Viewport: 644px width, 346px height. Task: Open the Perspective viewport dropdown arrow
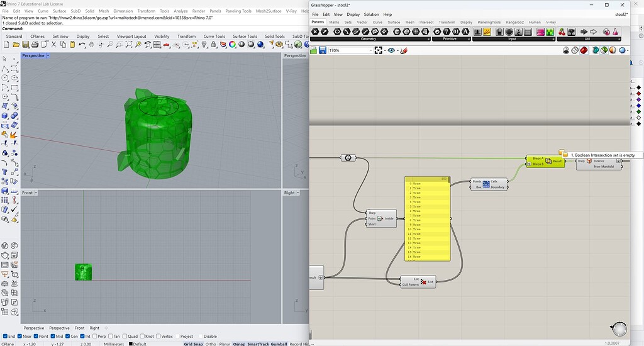pos(48,55)
